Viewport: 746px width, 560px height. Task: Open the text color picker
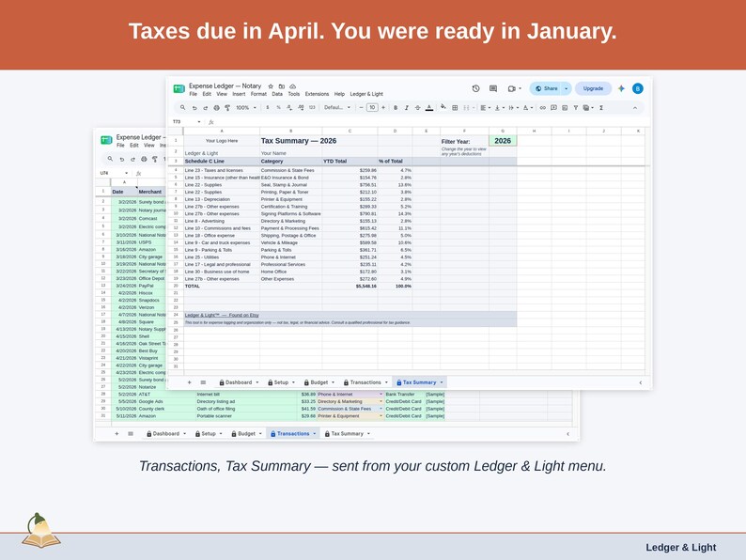click(429, 108)
